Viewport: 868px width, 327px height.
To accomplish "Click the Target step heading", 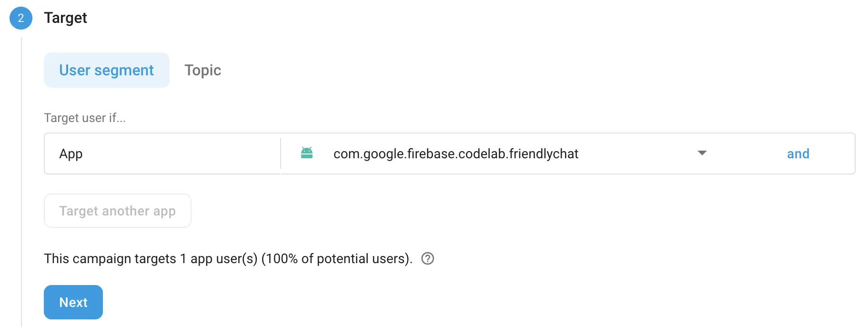I will 65,18.
